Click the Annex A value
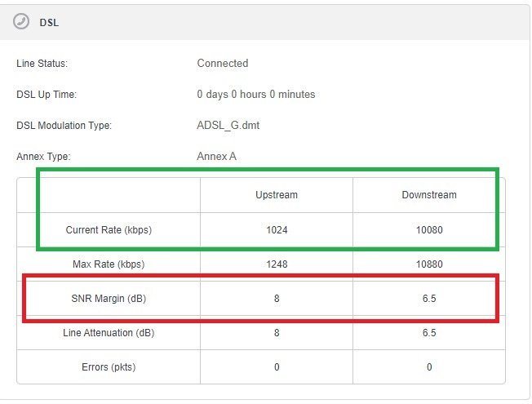 pyautogui.click(x=216, y=156)
